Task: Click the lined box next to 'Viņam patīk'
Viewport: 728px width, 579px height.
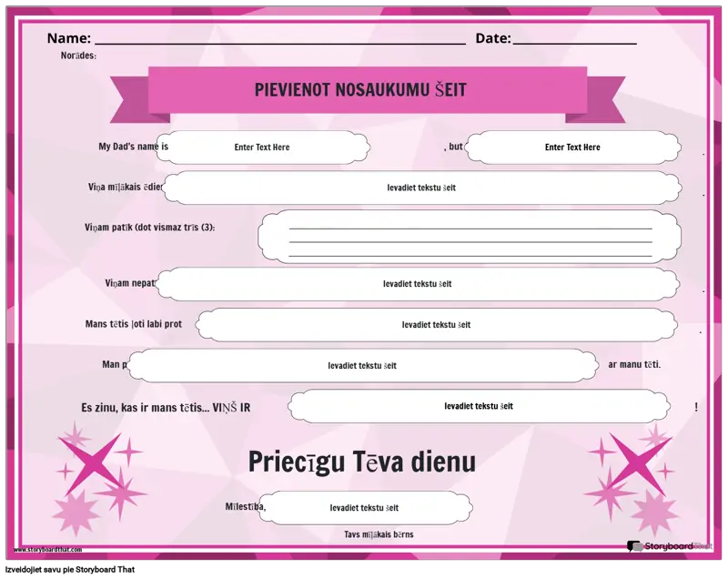Action: coord(470,237)
